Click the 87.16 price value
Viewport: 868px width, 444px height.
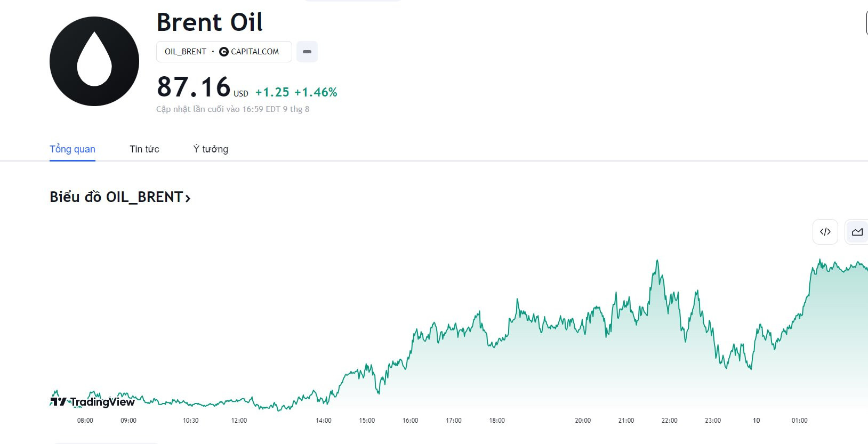click(194, 87)
